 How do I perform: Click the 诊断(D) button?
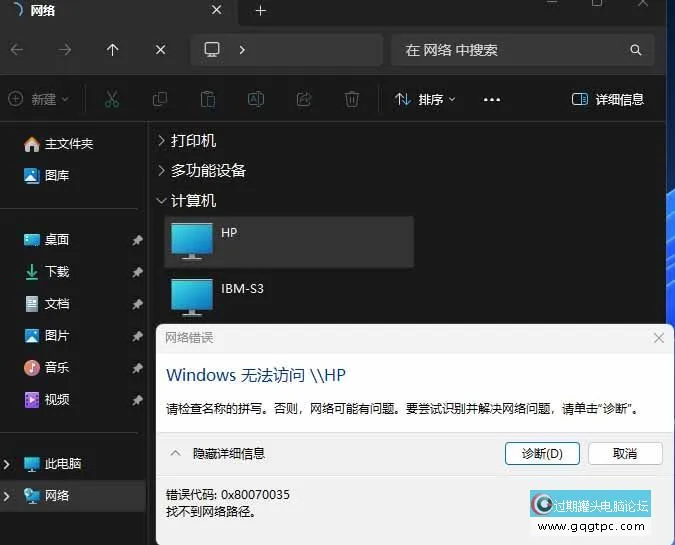coord(542,453)
